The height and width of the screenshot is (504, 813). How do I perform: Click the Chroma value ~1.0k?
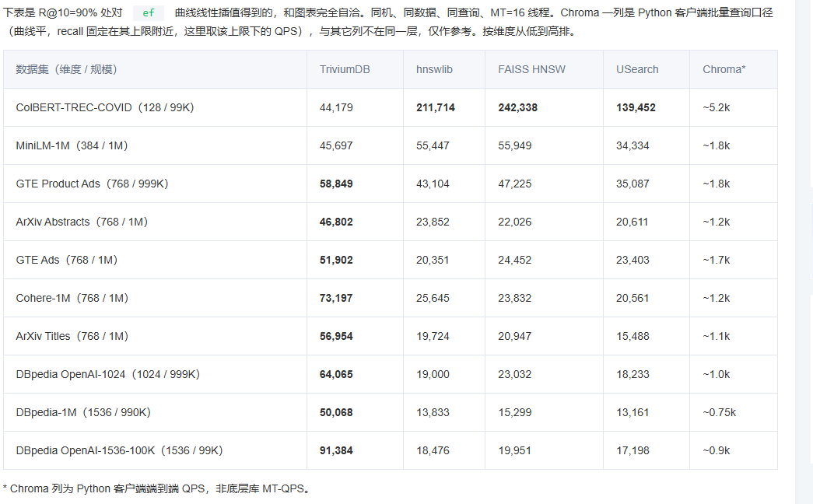pos(716,374)
